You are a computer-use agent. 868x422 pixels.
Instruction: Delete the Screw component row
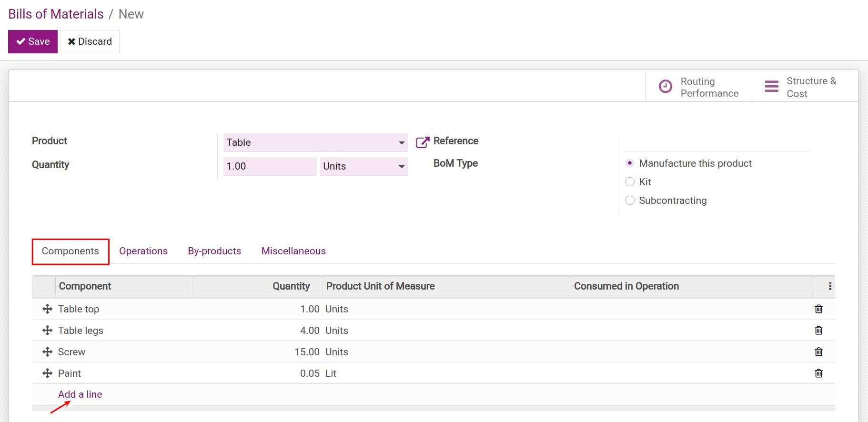(818, 352)
